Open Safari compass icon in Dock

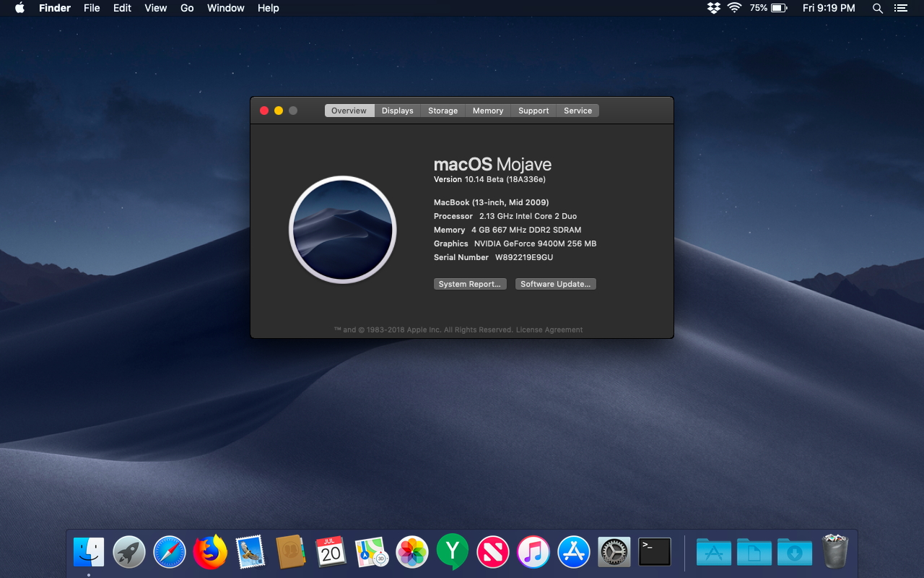click(x=170, y=553)
